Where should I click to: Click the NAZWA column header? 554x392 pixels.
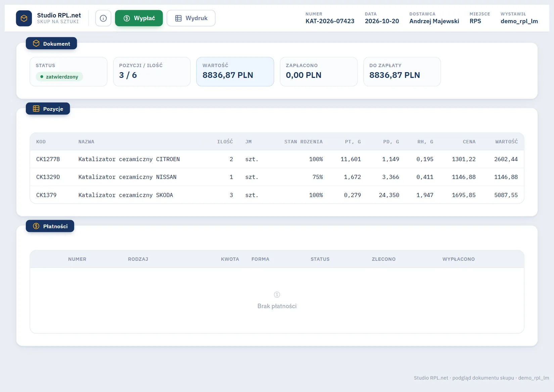click(86, 142)
